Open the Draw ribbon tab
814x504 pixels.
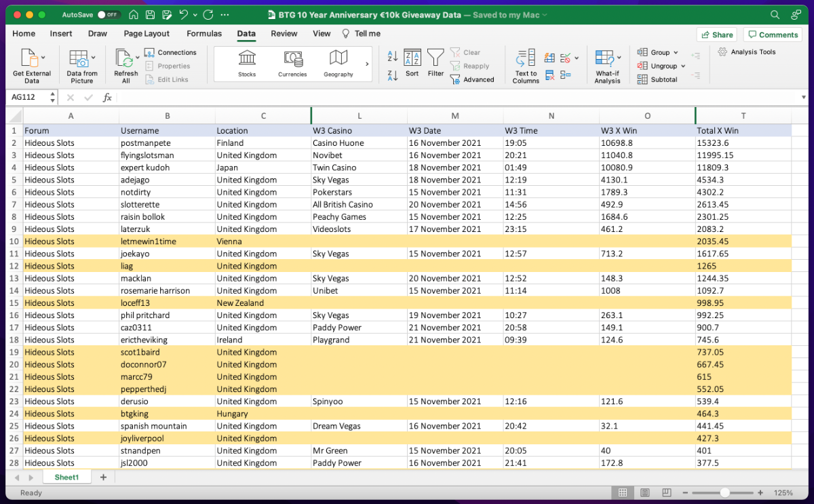pyautogui.click(x=98, y=33)
